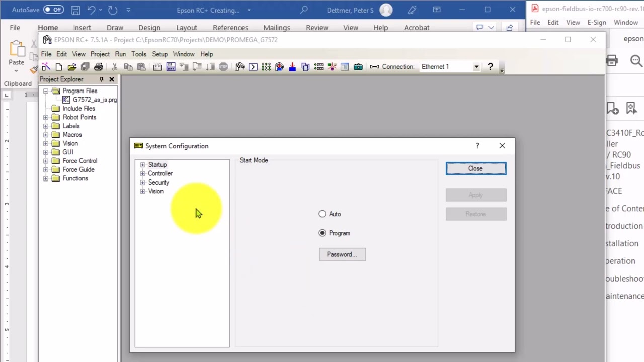
Task: Select G7572_as_is.prg in Project Explorer
Action: [x=95, y=100]
